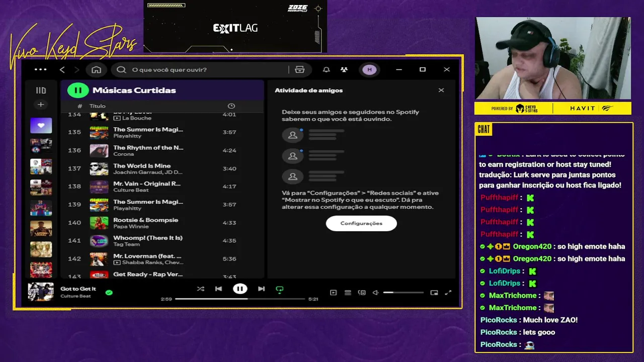The width and height of the screenshot is (644, 362).
Task: Go back with the left arrow
Action: (x=62, y=69)
